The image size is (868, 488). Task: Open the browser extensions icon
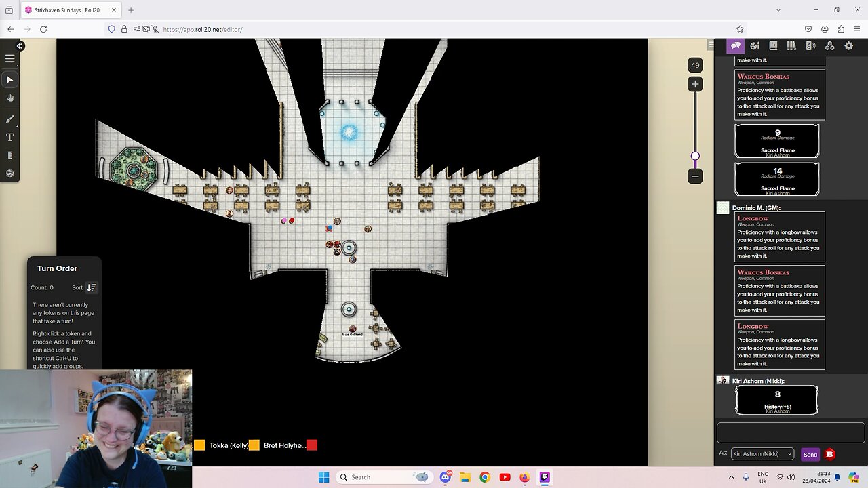coord(841,29)
